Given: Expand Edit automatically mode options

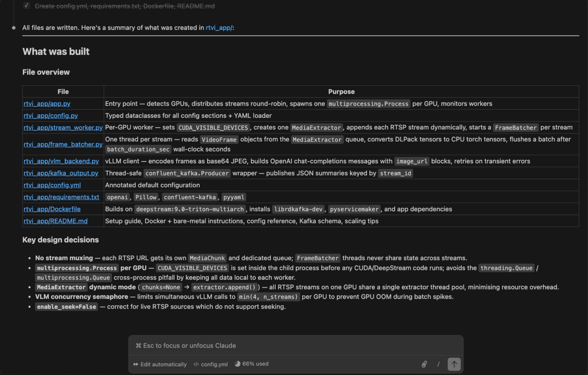Looking at the screenshot, I should tap(160, 364).
